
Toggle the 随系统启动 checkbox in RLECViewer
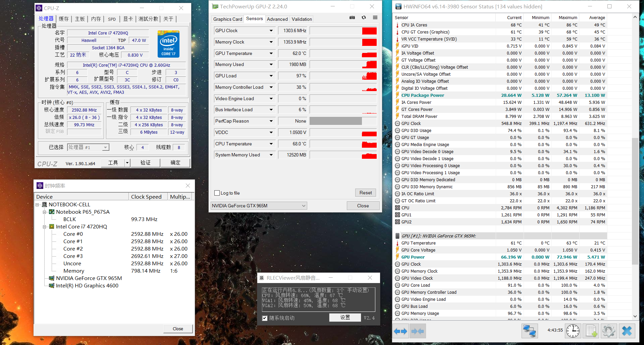click(x=265, y=318)
